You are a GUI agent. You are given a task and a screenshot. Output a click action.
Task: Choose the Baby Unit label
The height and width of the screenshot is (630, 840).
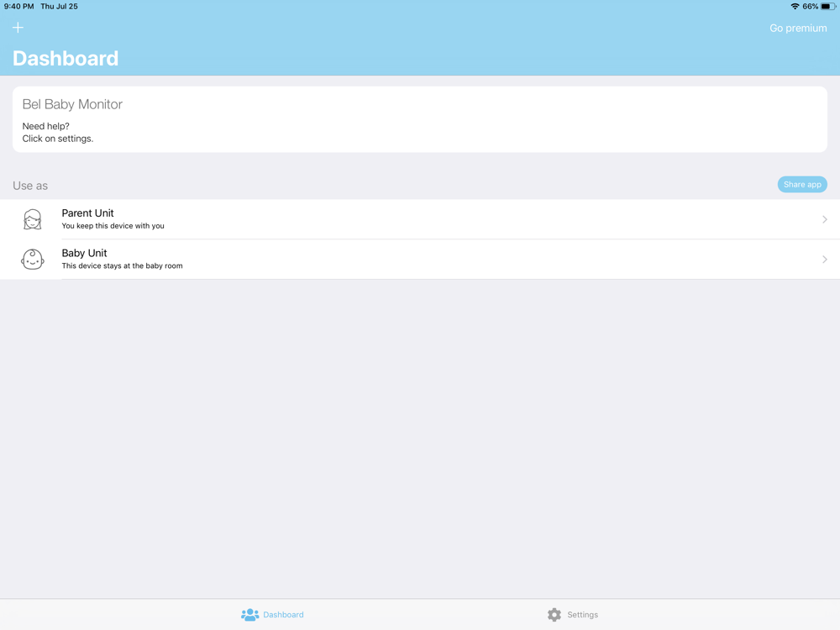tap(84, 253)
